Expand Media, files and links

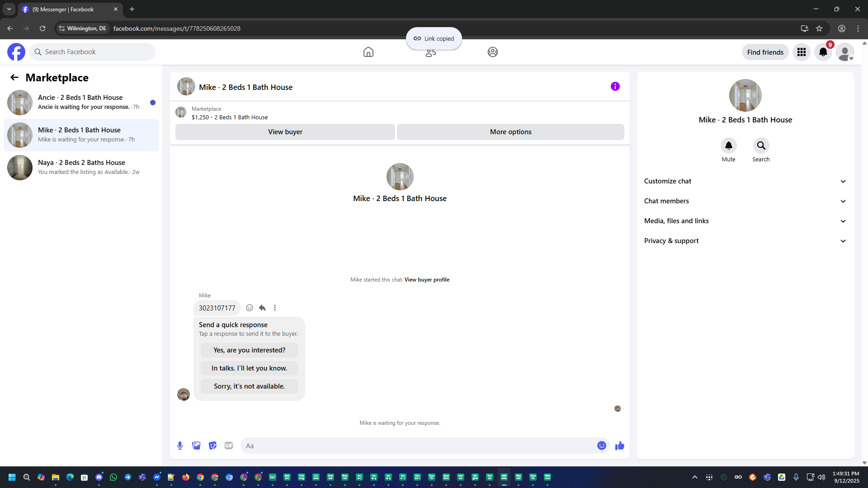(745, 221)
